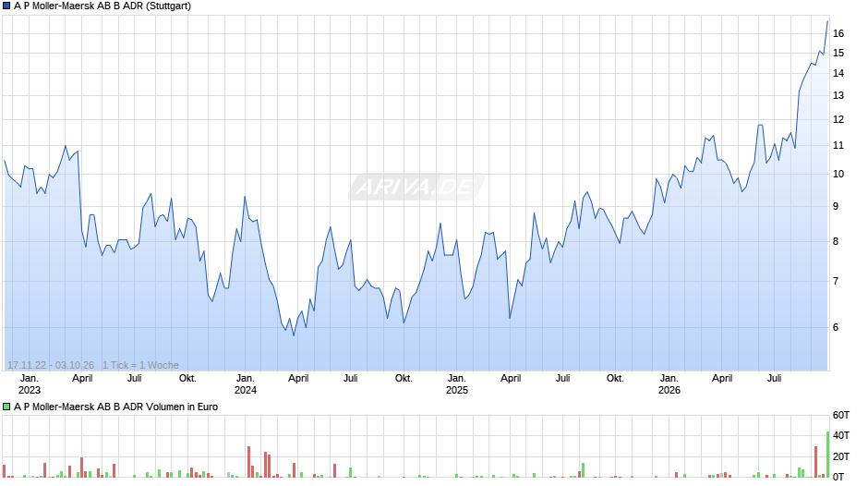Click the price axis value '8'
The height and width of the screenshot is (486, 868).
pos(836,242)
